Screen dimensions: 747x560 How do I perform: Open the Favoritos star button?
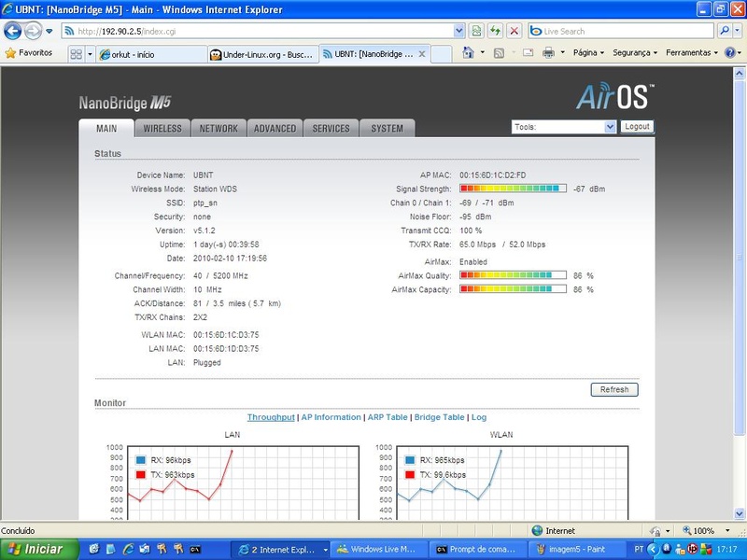tap(29, 53)
